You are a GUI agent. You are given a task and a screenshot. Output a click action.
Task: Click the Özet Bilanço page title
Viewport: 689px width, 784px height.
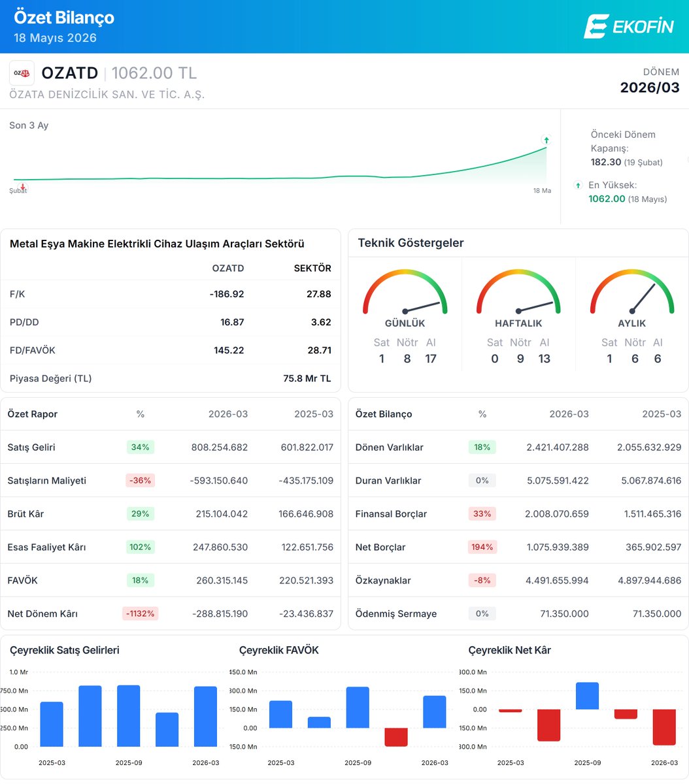point(64,18)
